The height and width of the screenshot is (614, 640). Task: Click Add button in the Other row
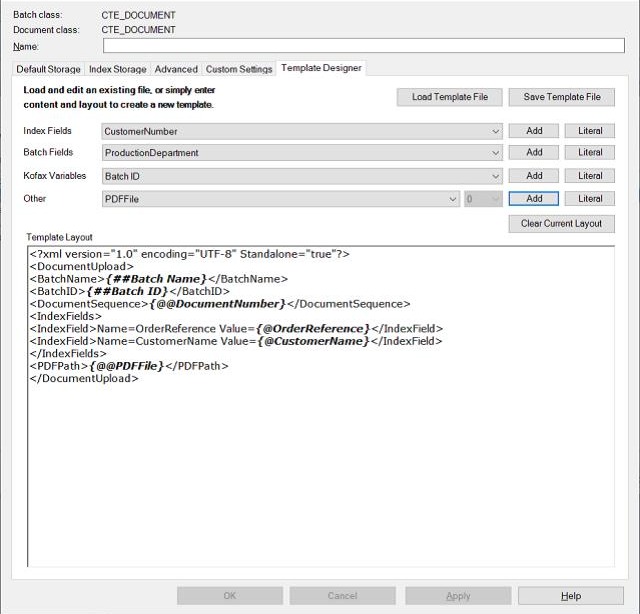point(534,199)
